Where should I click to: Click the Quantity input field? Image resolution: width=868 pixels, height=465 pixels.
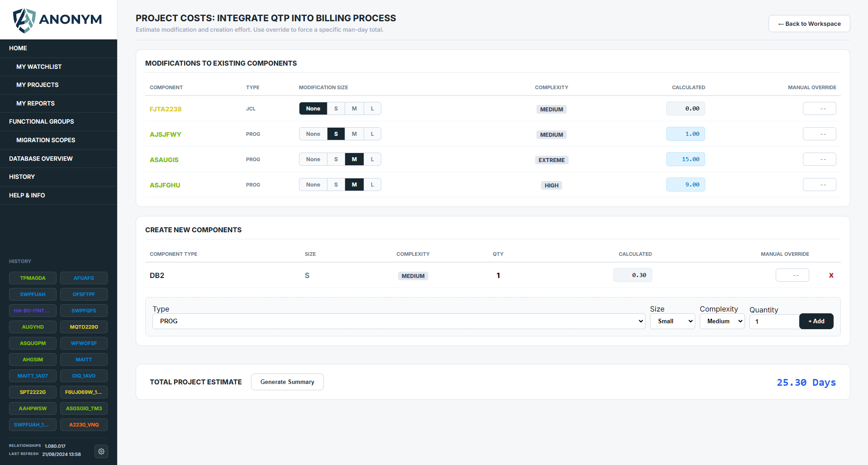point(774,321)
